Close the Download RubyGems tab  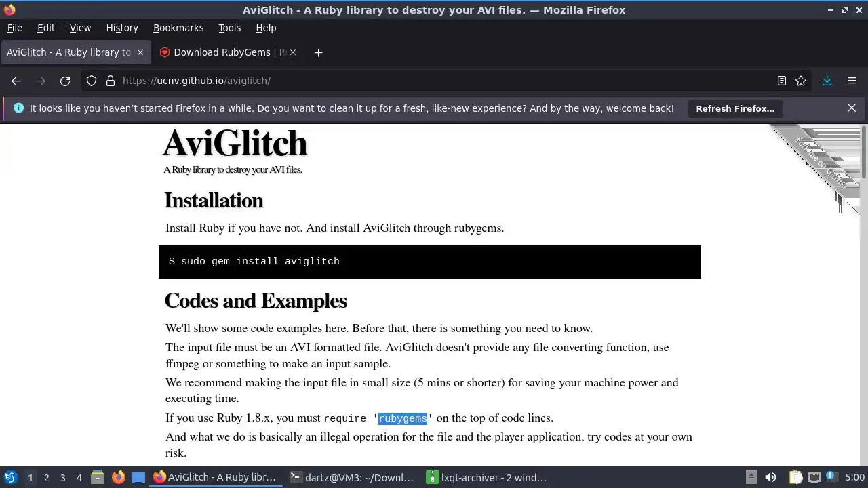[293, 52]
